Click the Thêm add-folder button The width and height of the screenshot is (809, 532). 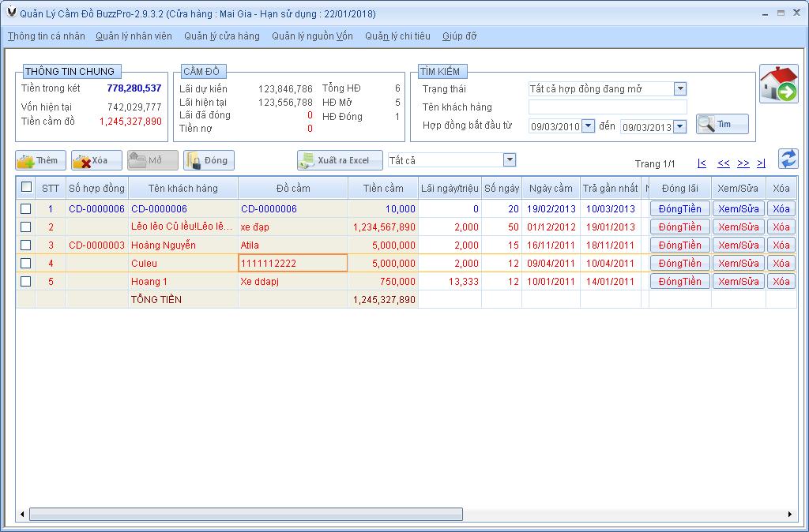41,160
